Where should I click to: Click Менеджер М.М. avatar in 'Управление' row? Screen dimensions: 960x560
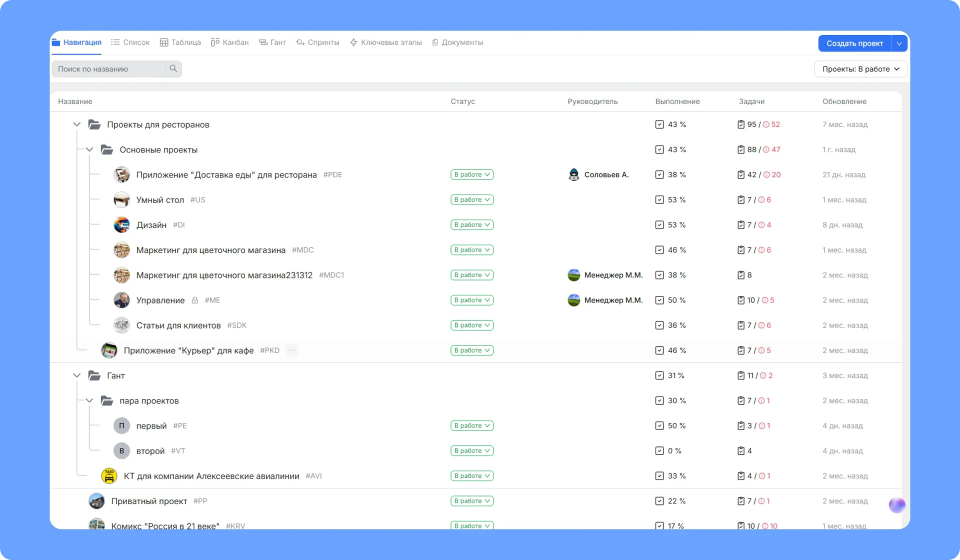[x=574, y=300]
